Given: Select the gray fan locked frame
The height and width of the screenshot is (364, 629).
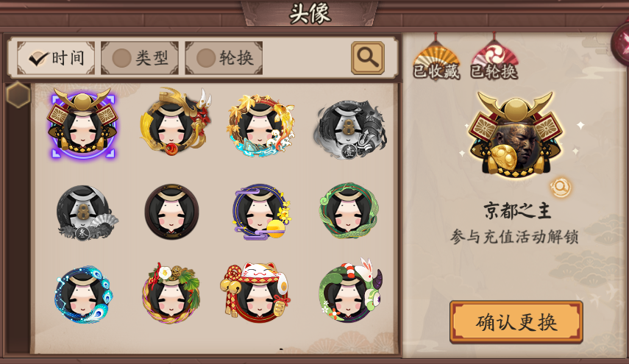Looking at the screenshot, I should coord(86,213).
